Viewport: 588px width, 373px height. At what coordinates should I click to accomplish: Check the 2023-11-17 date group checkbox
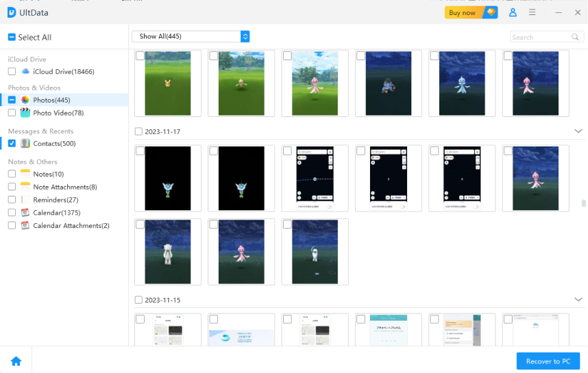139,131
